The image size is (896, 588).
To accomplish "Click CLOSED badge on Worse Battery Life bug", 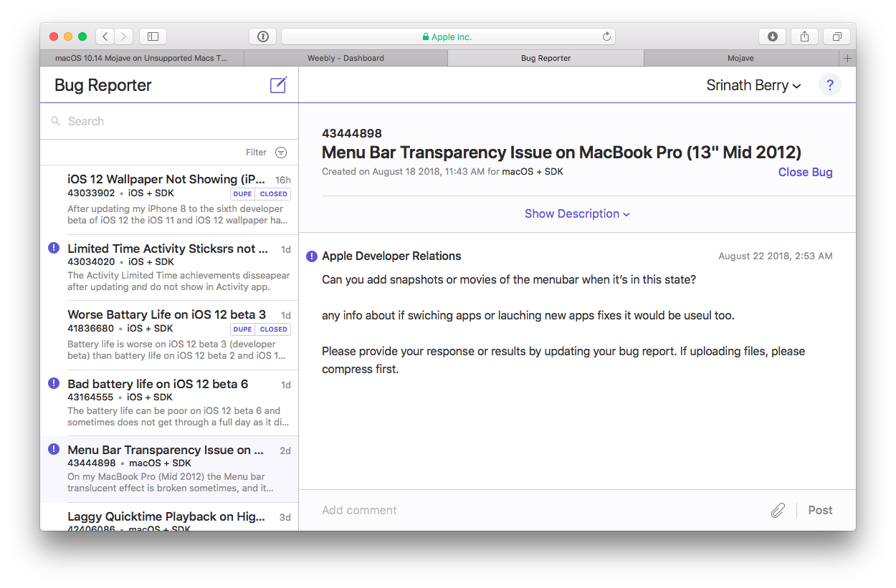I will 273,329.
